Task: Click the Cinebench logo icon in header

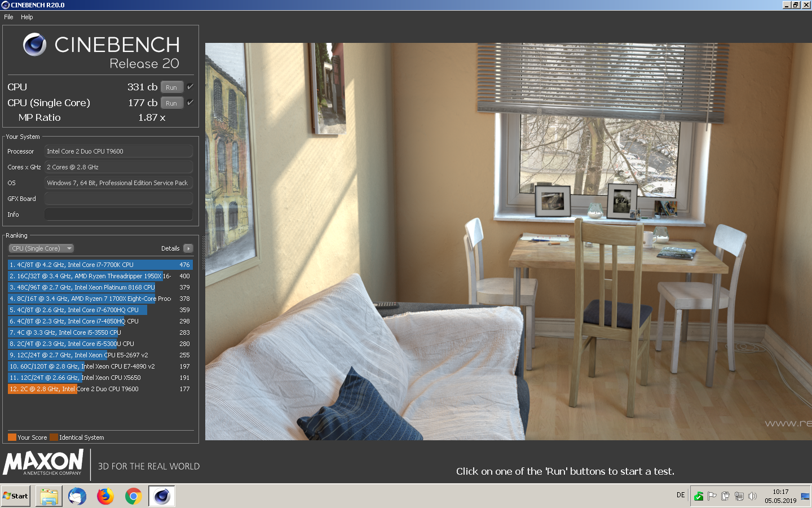Action: tap(34, 45)
